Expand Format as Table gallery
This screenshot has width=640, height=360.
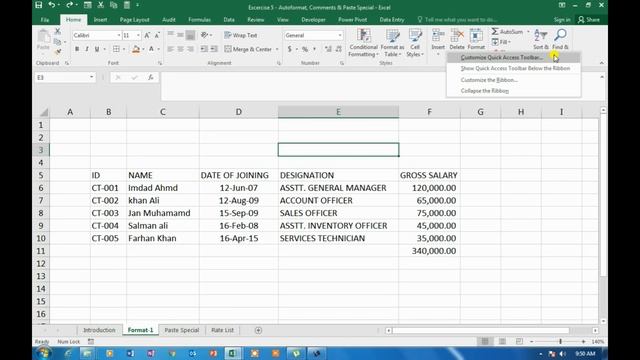(392, 43)
